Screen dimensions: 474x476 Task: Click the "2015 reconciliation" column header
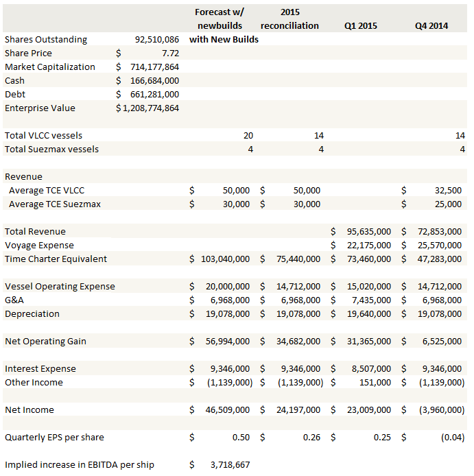click(x=289, y=19)
